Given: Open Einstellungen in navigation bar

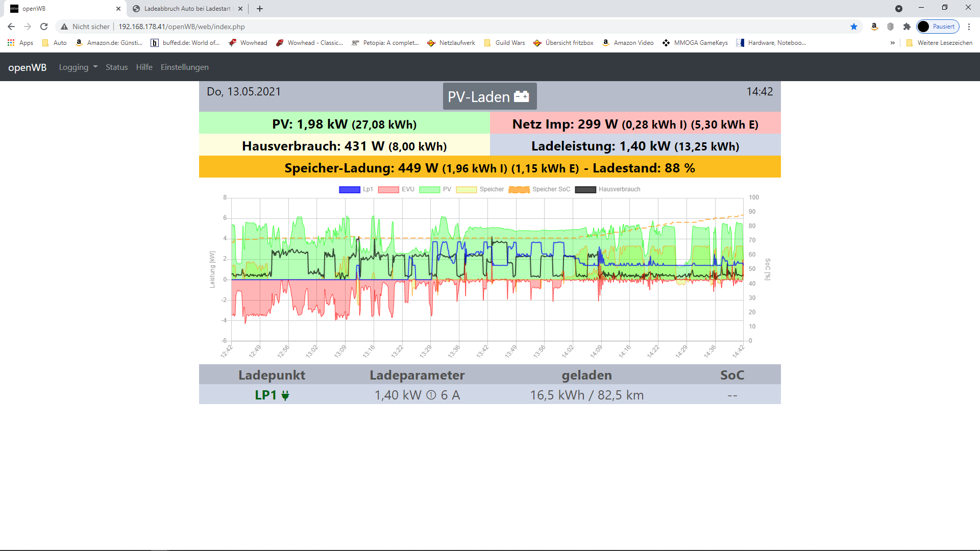Looking at the screenshot, I should pos(184,67).
